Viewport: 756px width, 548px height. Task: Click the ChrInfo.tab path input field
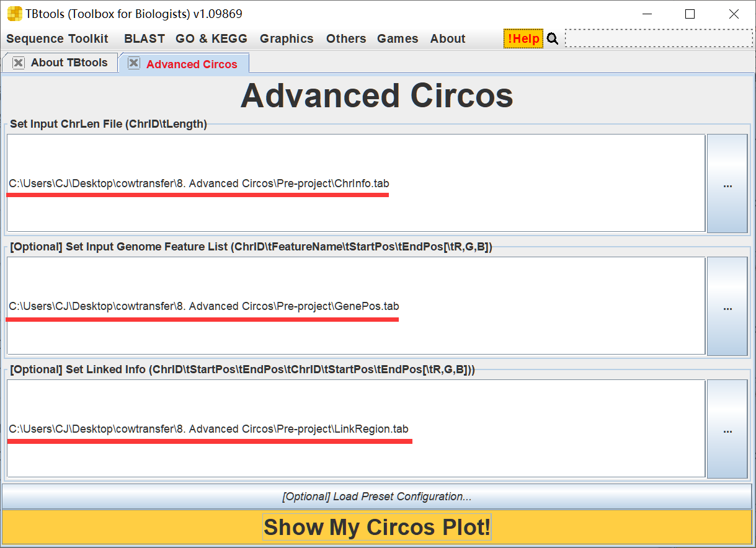pyautogui.click(x=356, y=183)
